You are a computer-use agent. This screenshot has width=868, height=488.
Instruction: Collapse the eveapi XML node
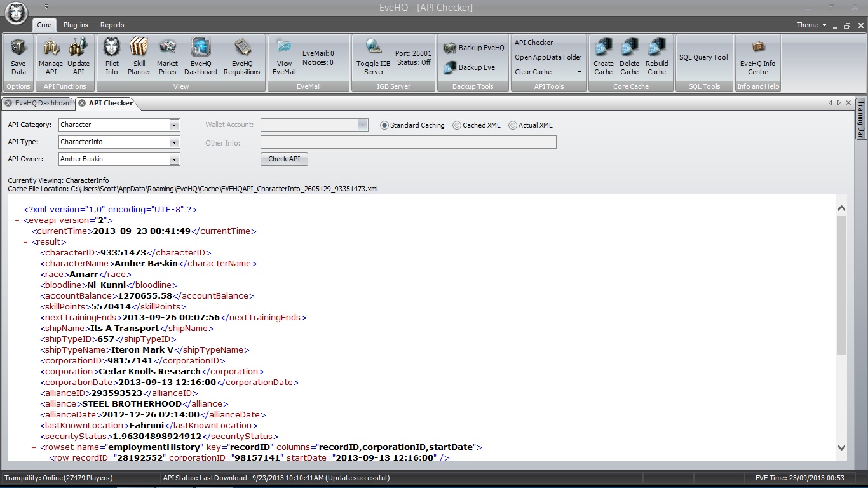[17, 220]
